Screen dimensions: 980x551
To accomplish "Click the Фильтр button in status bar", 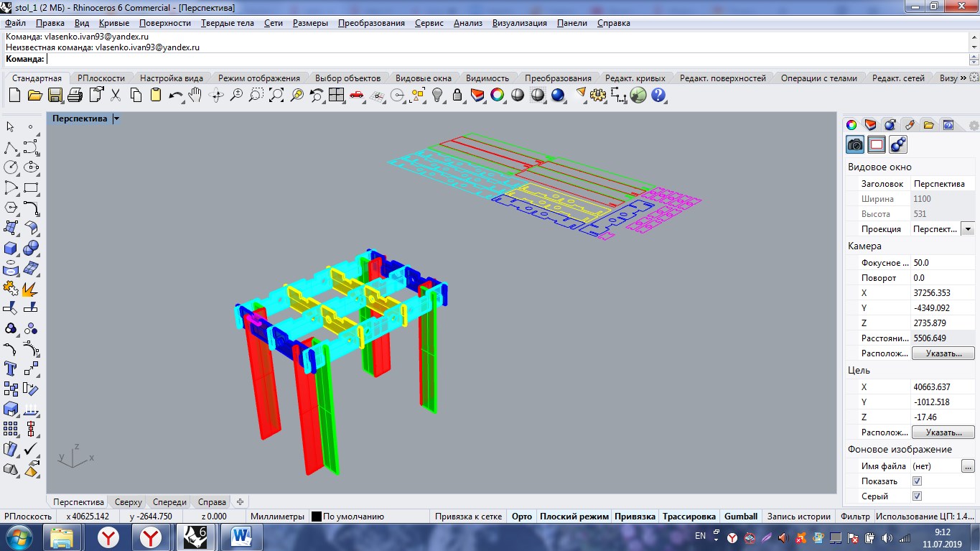I will (854, 517).
